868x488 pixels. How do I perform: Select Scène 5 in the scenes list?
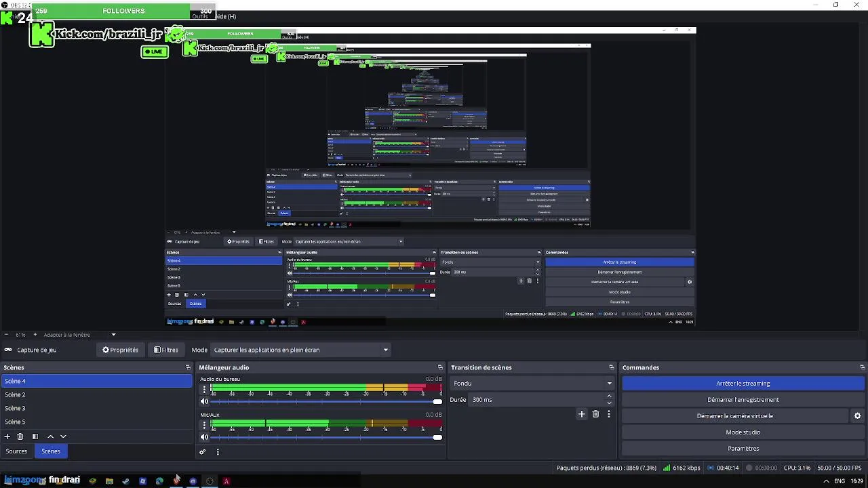click(x=97, y=422)
